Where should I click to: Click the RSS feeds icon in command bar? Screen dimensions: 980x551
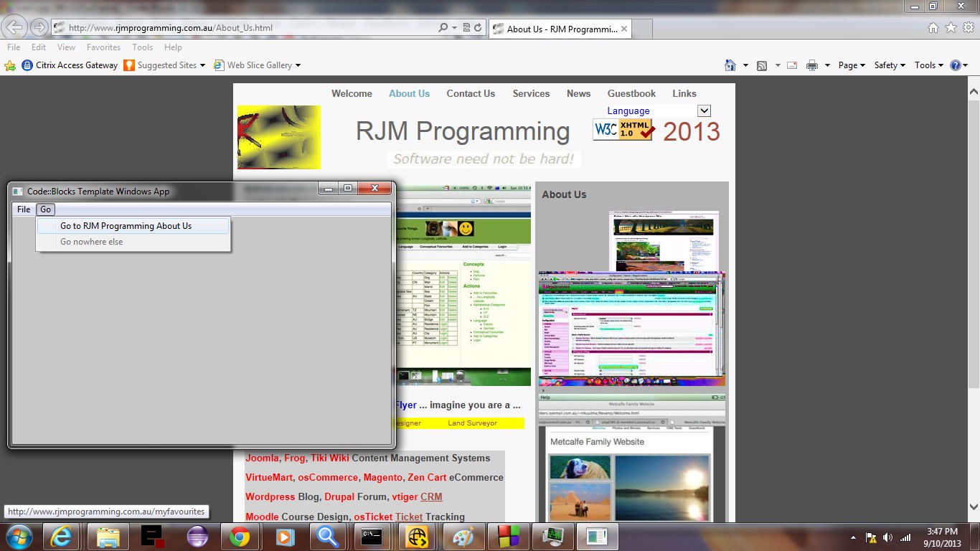coord(762,65)
